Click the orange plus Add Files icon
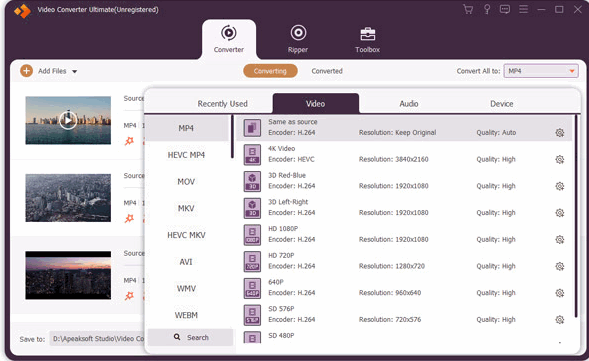 (x=26, y=71)
